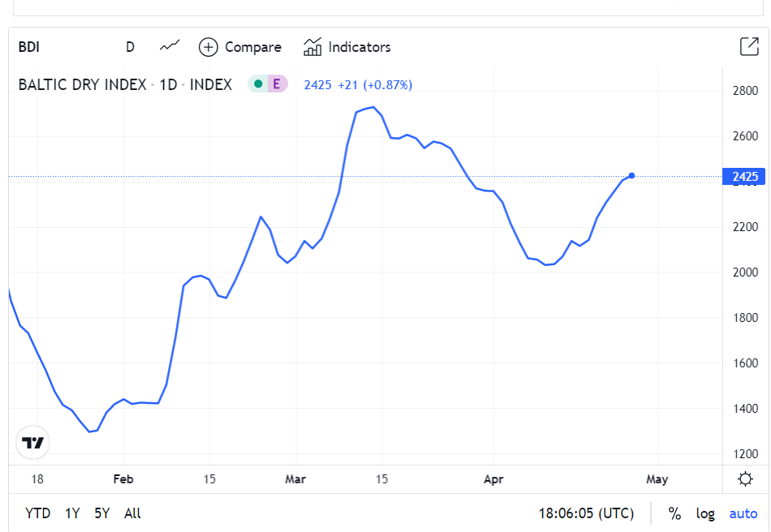This screenshot has width=771, height=532.
Task: Select the YTD time range
Action: [38, 513]
